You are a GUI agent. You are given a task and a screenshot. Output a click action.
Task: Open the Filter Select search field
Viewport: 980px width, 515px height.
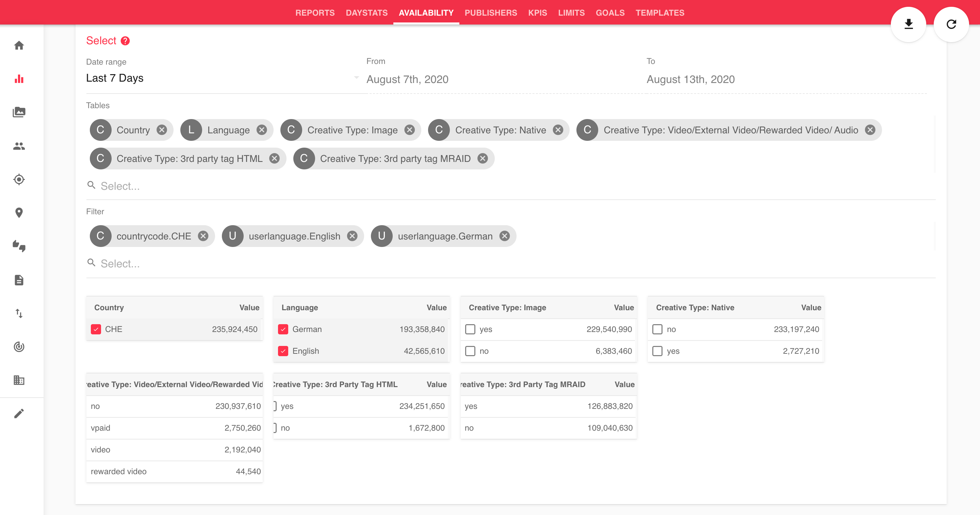click(120, 264)
